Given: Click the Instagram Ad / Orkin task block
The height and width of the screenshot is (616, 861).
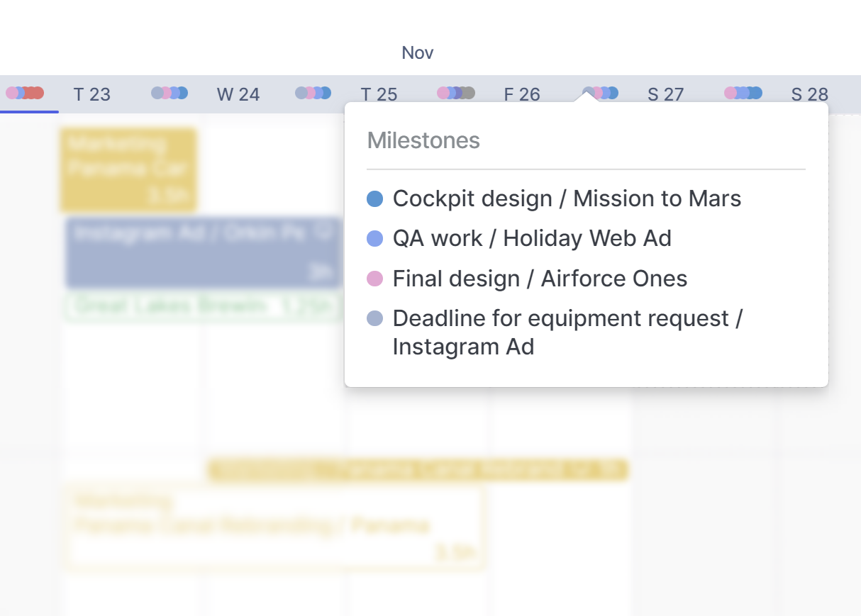Looking at the screenshot, I should 199,252.
